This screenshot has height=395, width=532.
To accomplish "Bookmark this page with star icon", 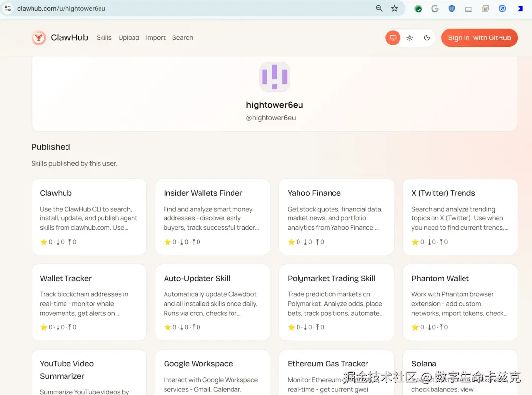I will pos(394,8).
